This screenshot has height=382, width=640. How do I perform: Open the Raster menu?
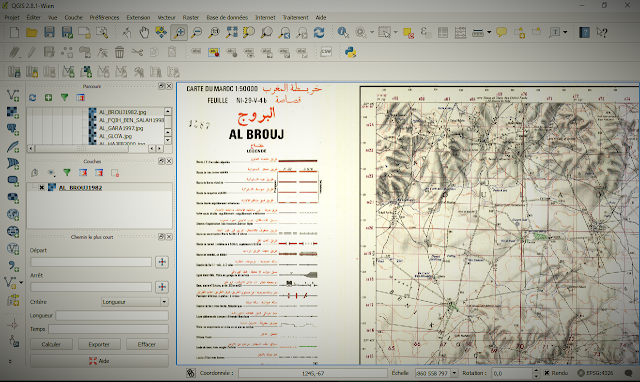pos(191,18)
